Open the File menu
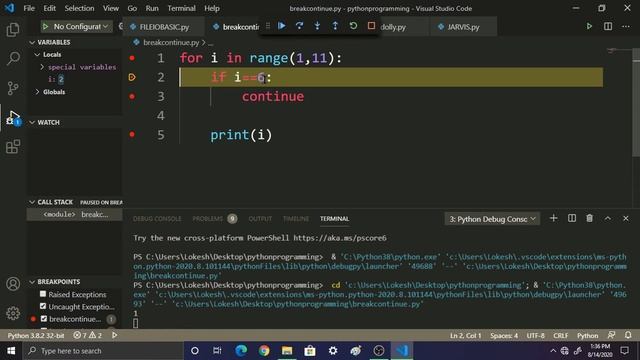Viewport: 640px width, 360px height. [x=29, y=8]
